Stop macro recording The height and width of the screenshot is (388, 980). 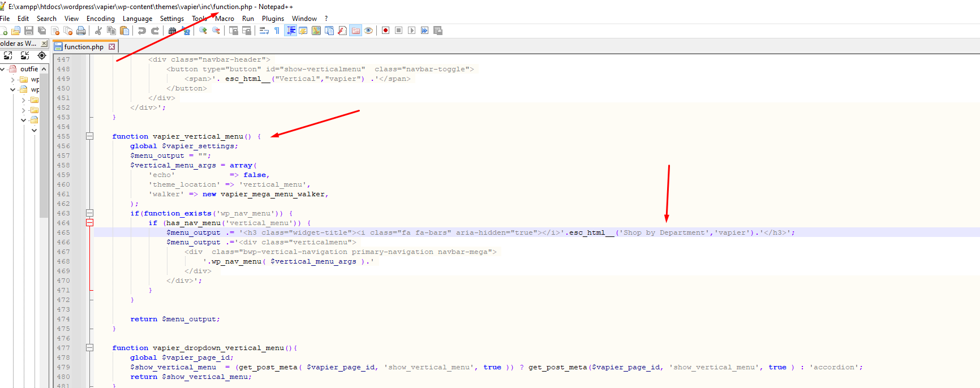(398, 31)
